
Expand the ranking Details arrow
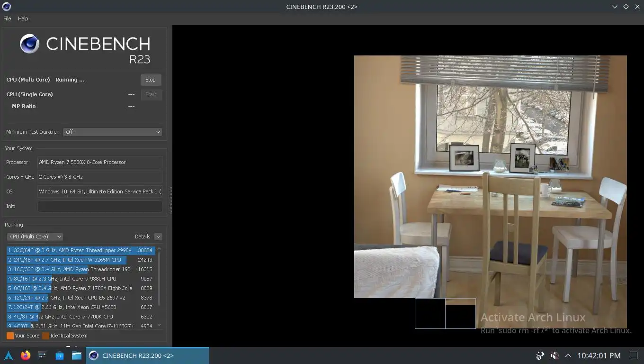(158, 237)
